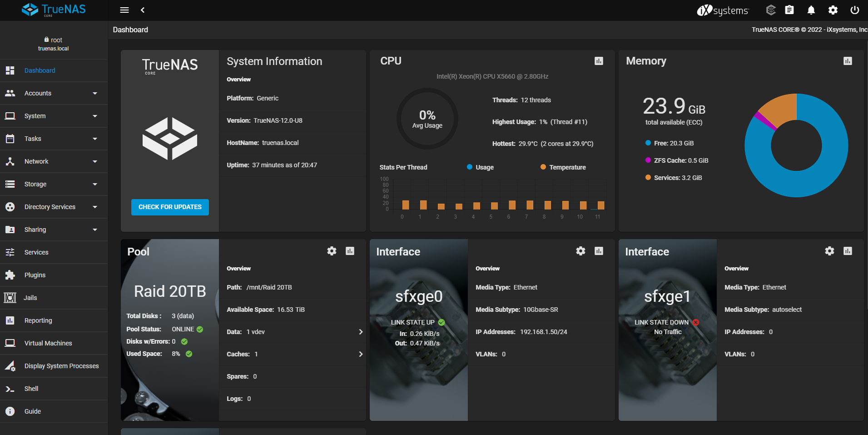Toggle the hamburger side menu

(x=124, y=10)
